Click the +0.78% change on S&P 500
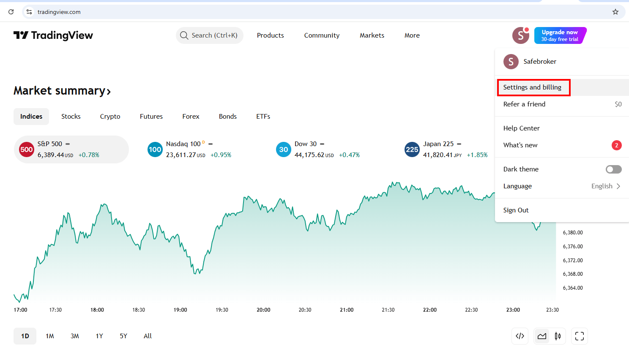 click(x=89, y=155)
